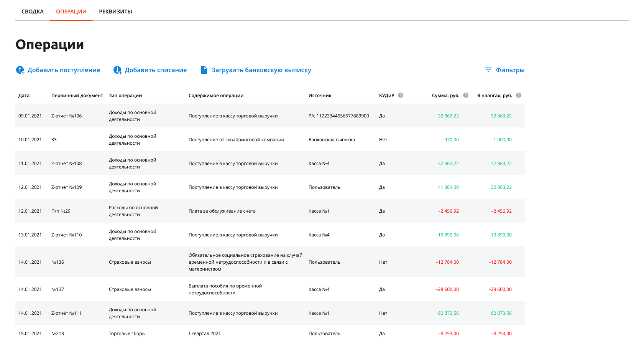Click the filter lines icon
This screenshot has width=644, height=342.
(x=488, y=70)
